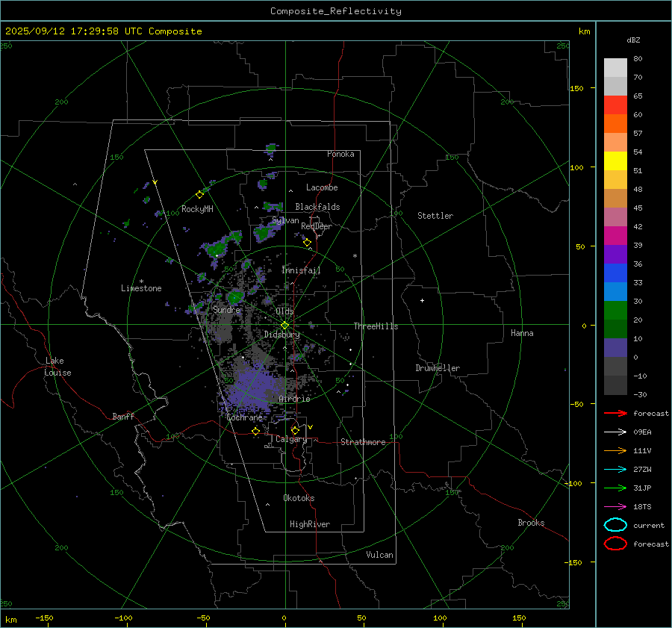Pick the cyan 27ZW arrow legend icon
The image size is (672, 628).
pos(615,469)
